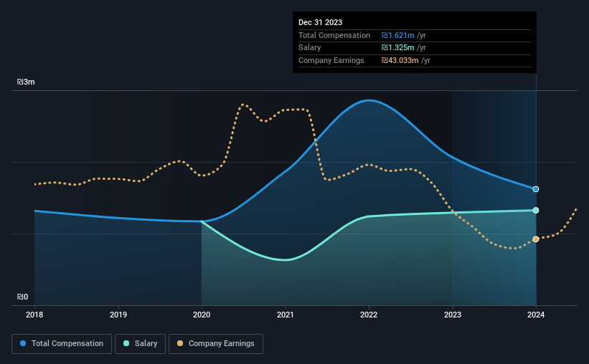Toggle the Salary legend series
Screen dimensions: 589x364
(140, 344)
